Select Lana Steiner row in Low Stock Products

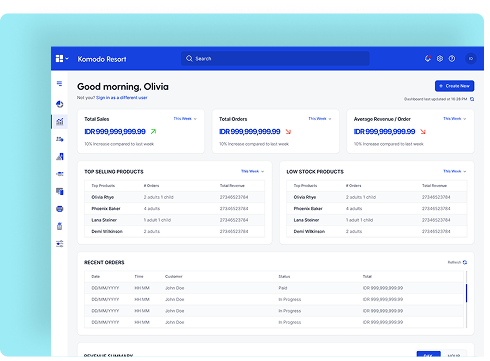(x=377, y=220)
